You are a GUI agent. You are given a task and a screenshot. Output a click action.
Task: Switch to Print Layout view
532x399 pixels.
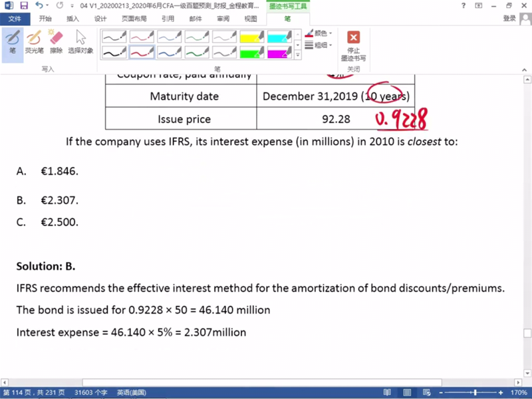pos(407,392)
